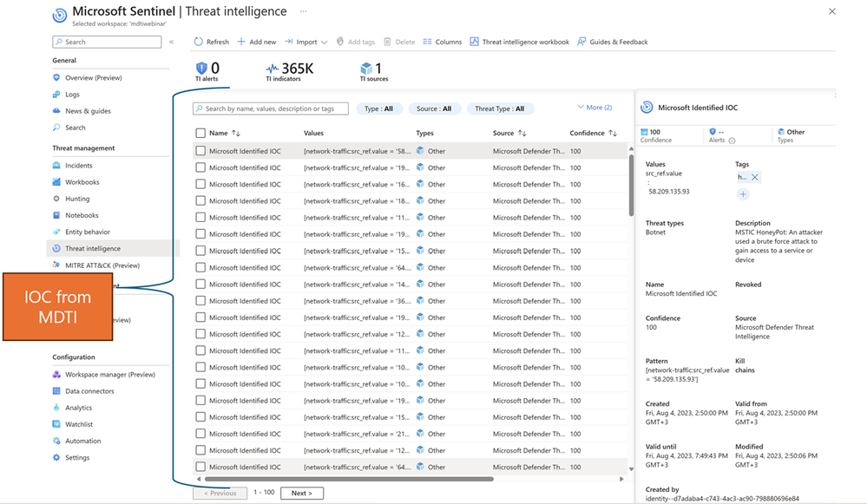Image resolution: width=867 pixels, height=504 pixels.
Task: Click the Delete trash icon
Action: [387, 42]
